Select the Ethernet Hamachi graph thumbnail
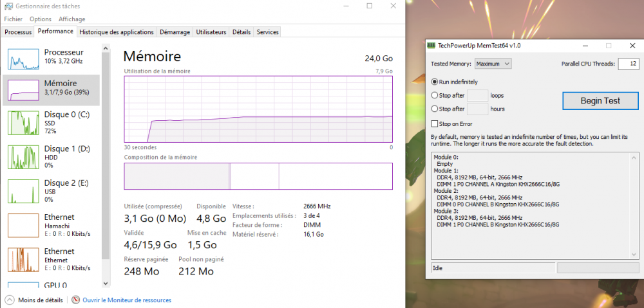 point(23,226)
